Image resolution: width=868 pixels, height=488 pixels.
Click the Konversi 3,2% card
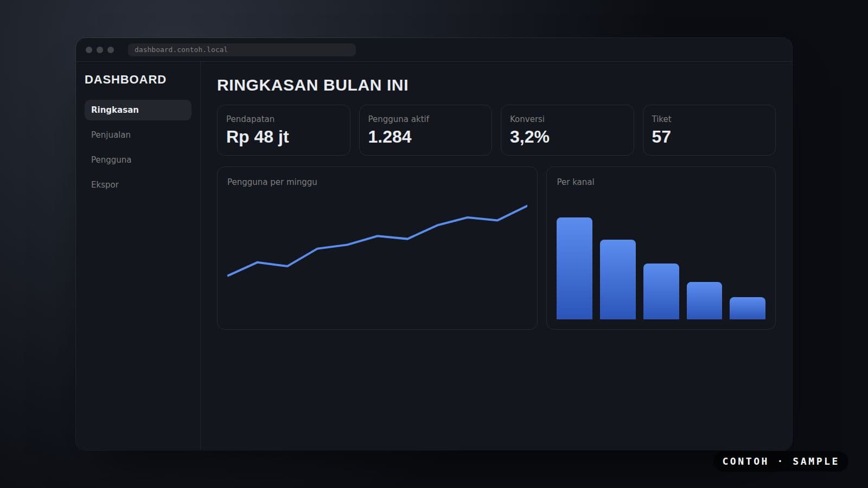pyautogui.click(x=567, y=130)
